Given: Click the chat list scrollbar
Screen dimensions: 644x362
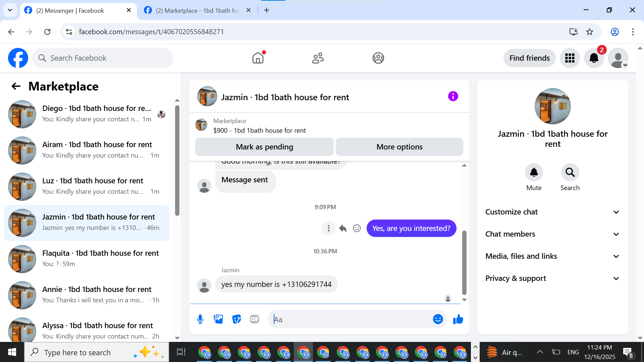Looking at the screenshot, I should coord(177,161).
